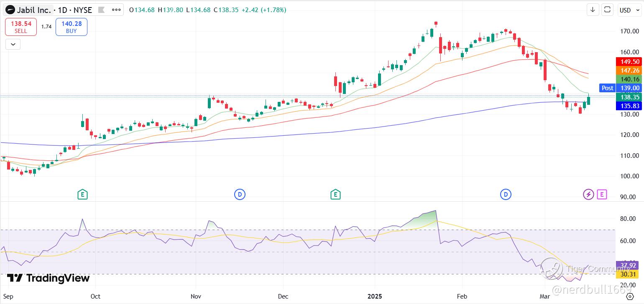The height and width of the screenshot is (304, 644).
Task: Click the Jabil Inc. symbol title
Action: click(x=34, y=10)
